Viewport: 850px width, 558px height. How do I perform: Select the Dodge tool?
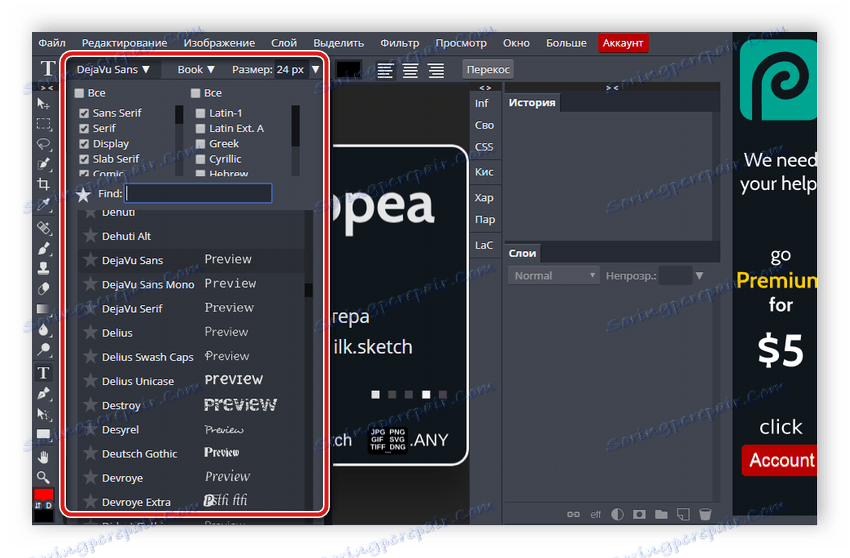click(x=43, y=350)
